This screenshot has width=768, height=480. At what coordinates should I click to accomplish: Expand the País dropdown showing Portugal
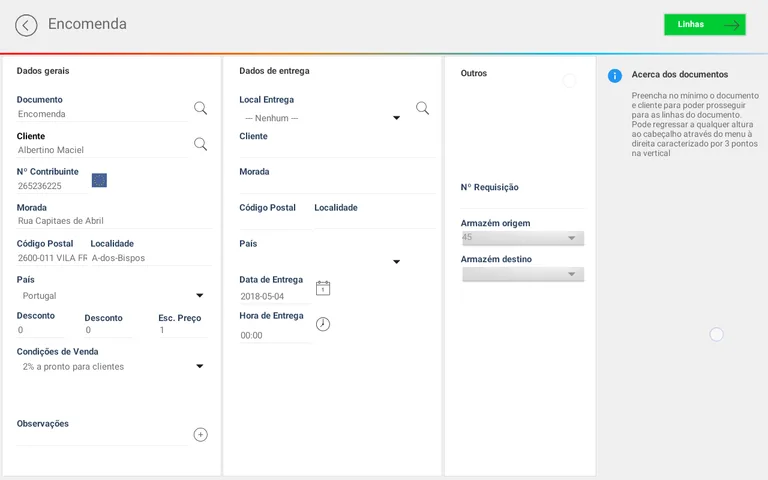coord(113,295)
